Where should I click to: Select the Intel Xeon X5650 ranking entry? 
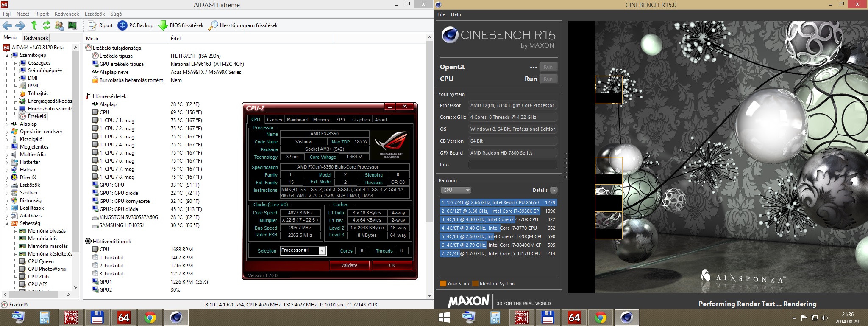[x=498, y=202]
